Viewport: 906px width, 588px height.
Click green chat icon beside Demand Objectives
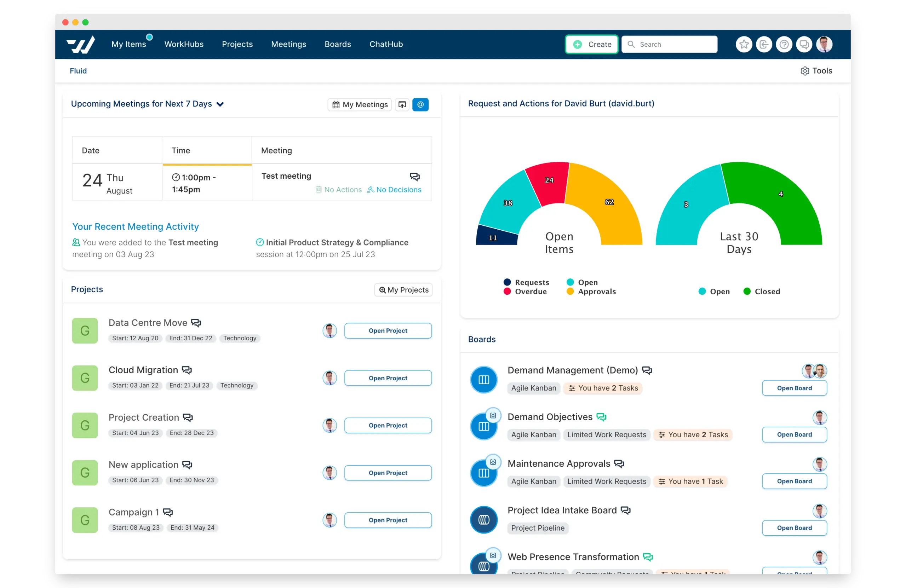pyautogui.click(x=601, y=417)
